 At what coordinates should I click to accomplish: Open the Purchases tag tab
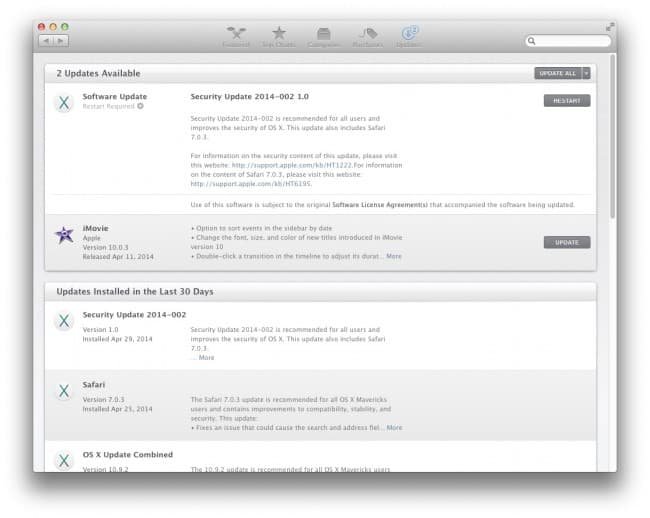tap(368, 36)
